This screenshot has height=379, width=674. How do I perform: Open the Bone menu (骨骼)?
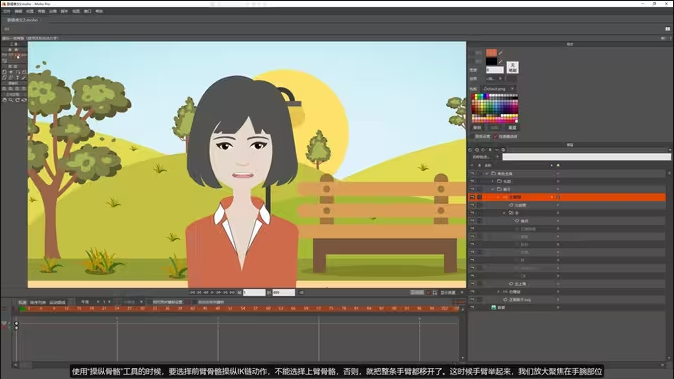41,11
